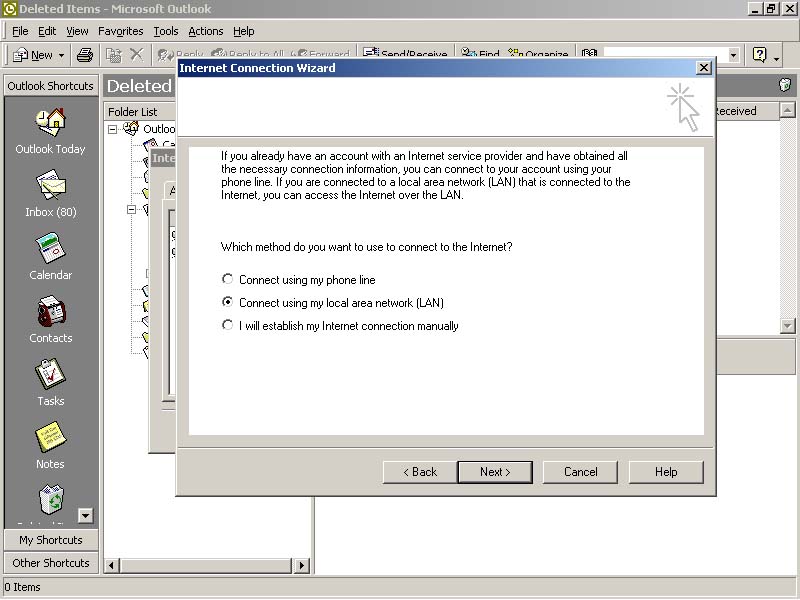Click the Back button in wizard
800x600 pixels.
pyautogui.click(x=420, y=472)
